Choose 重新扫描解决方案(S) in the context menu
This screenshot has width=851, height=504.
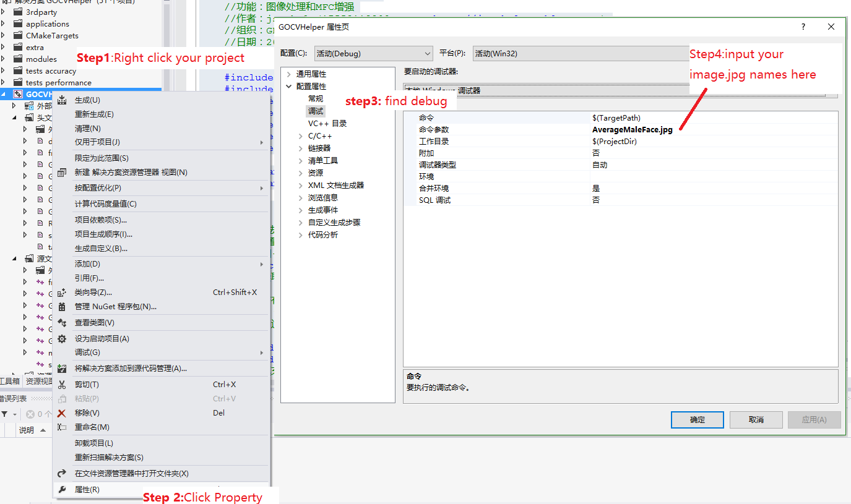tap(161, 458)
